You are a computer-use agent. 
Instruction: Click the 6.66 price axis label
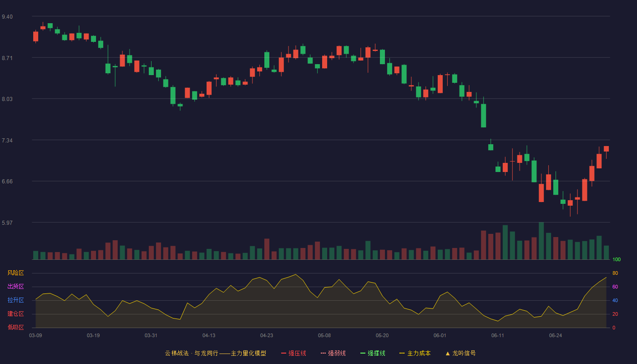pyautogui.click(x=7, y=182)
